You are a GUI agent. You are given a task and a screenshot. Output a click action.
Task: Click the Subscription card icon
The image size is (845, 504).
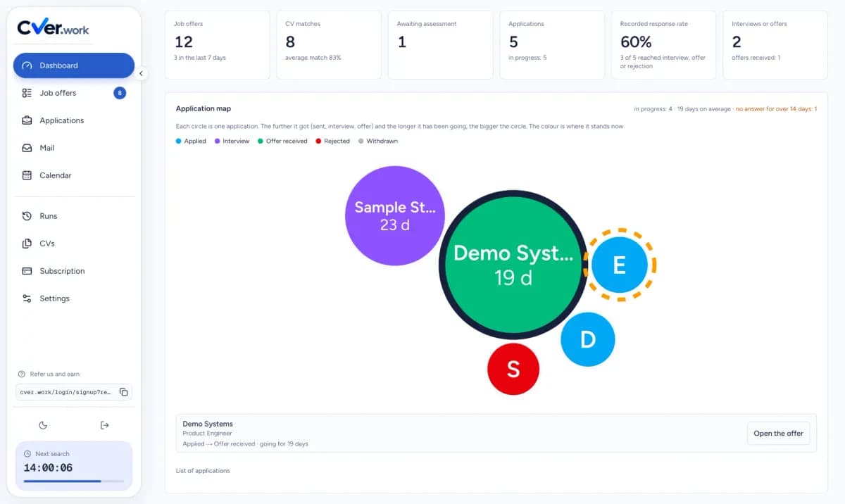click(x=27, y=271)
